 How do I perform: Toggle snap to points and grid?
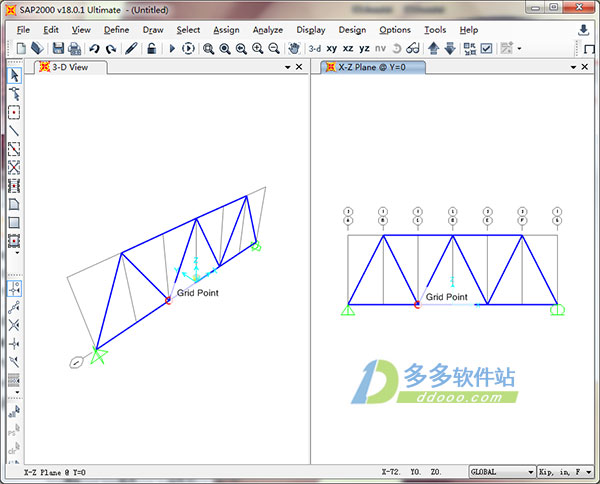[14, 289]
